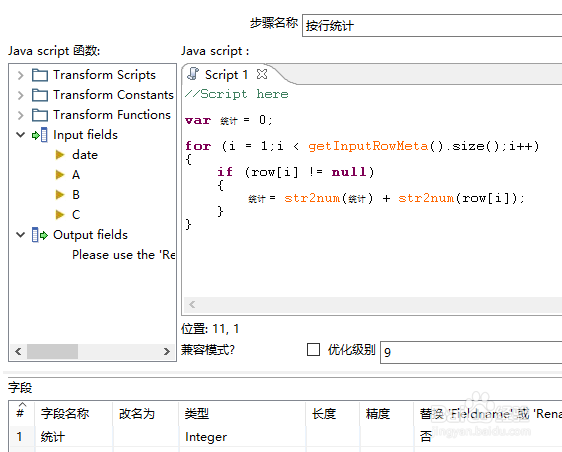Click getInputRowMeta in the script

(x=368, y=146)
